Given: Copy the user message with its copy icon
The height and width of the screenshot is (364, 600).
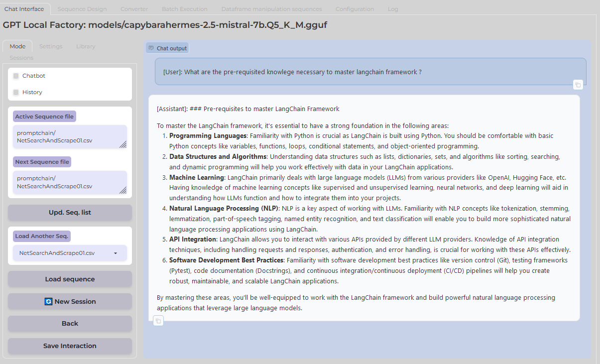Looking at the screenshot, I should click(578, 85).
